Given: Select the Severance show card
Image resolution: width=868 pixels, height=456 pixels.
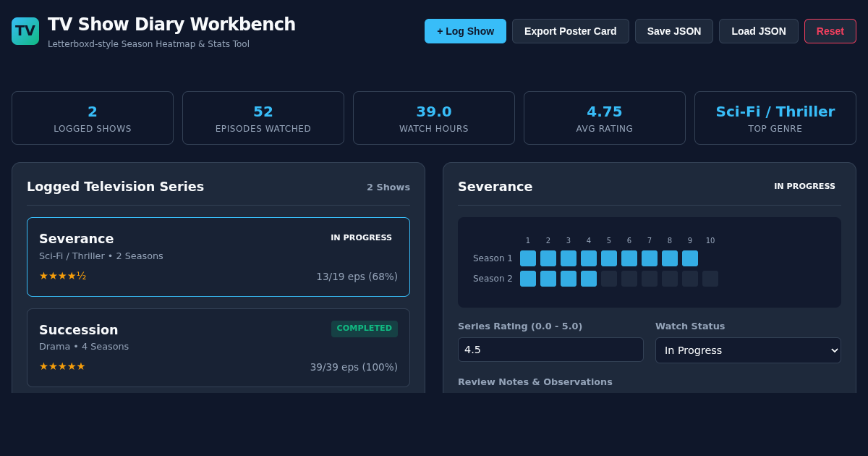Looking at the screenshot, I should click(x=218, y=257).
